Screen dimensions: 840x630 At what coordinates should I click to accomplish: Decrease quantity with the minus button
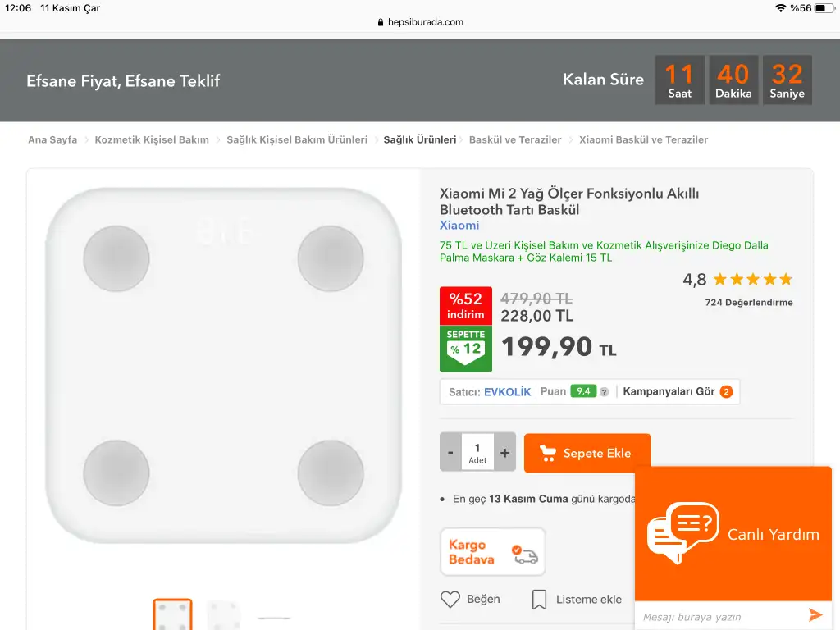coord(450,452)
